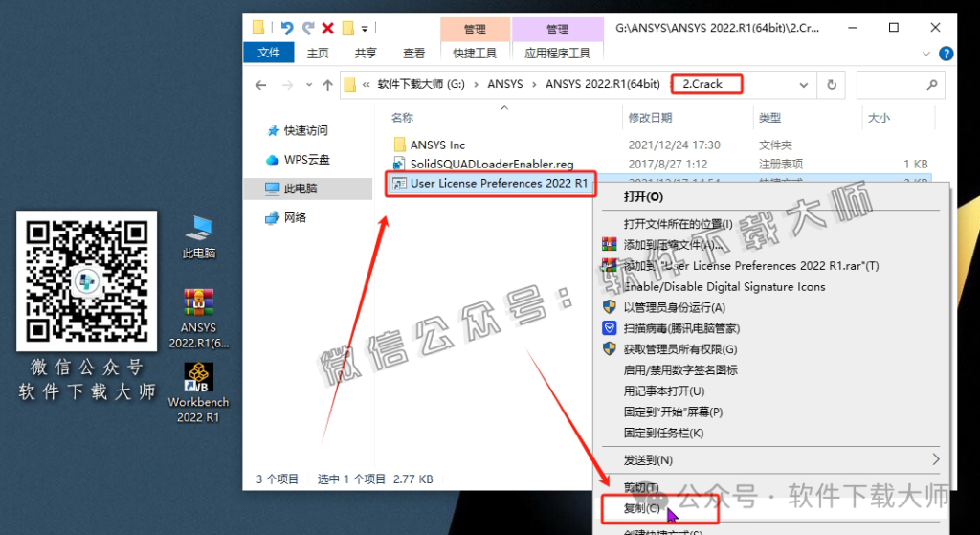Viewport: 980px width, 535px height.
Task: Click the redo icon in quick access toolbar
Action: (x=307, y=28)
